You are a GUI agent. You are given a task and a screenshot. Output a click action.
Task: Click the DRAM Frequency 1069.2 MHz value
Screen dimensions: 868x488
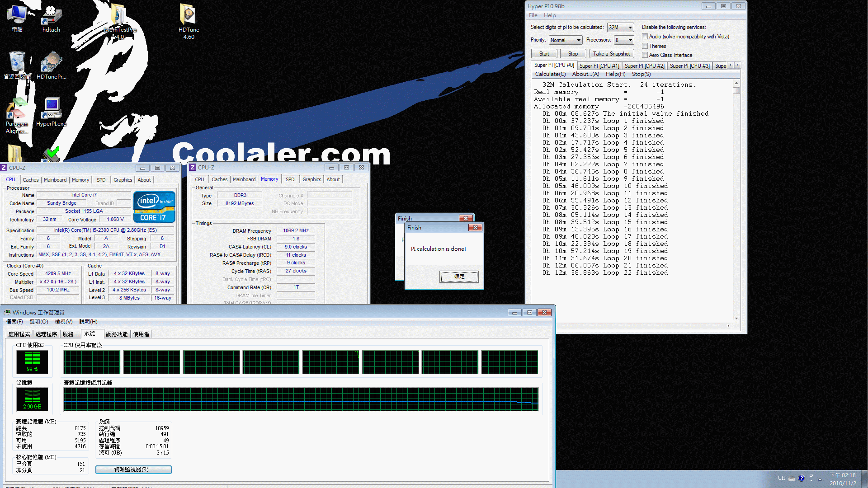coord(296,231)
